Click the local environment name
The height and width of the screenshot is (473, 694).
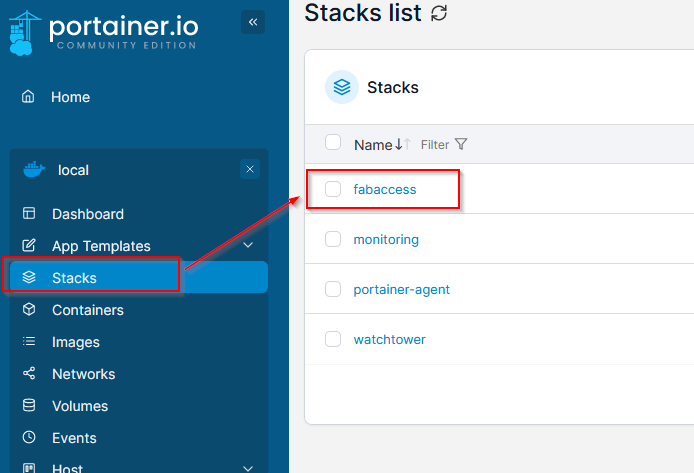73,170
